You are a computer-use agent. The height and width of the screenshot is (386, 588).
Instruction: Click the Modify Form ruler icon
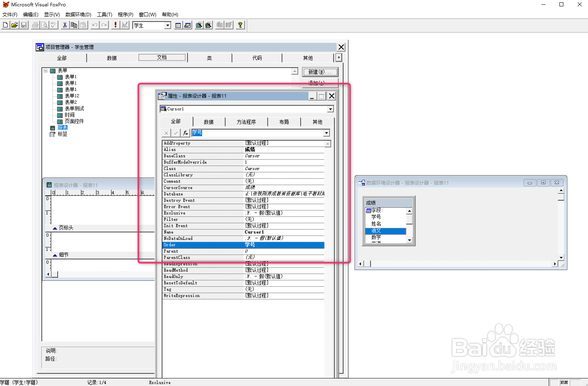(x=125, y=25)
